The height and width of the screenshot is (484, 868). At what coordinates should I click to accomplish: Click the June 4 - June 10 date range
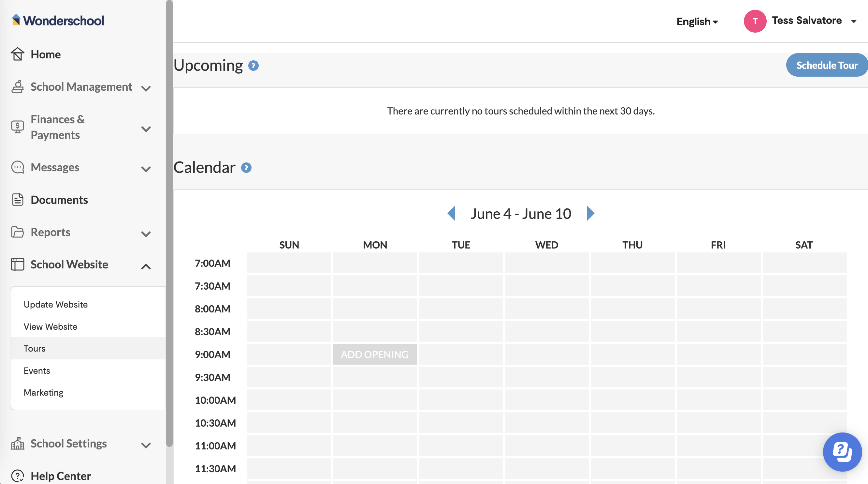pyautogui.click(x=521, y=214)
